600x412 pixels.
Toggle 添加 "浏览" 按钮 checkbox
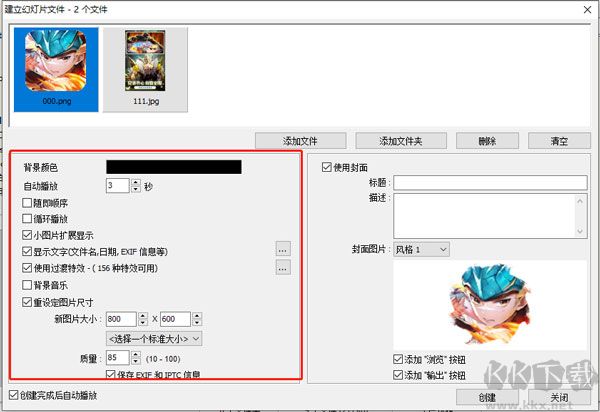click(398, 359)
